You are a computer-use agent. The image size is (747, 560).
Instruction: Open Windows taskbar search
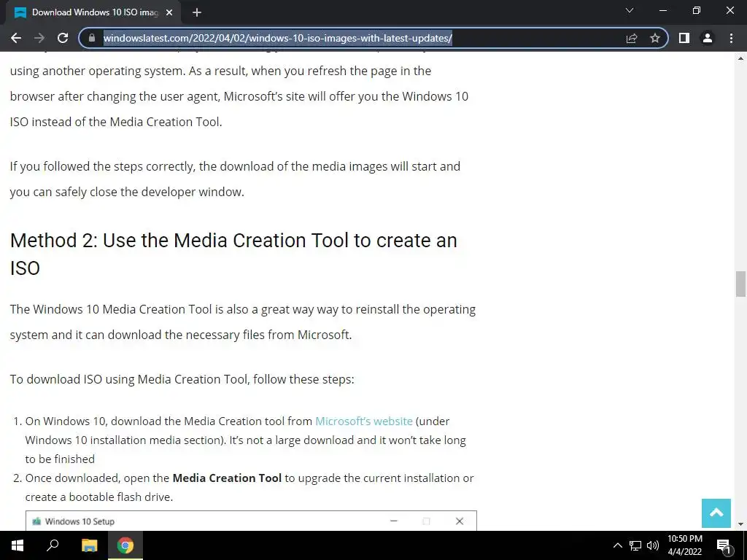click(53, 545)
